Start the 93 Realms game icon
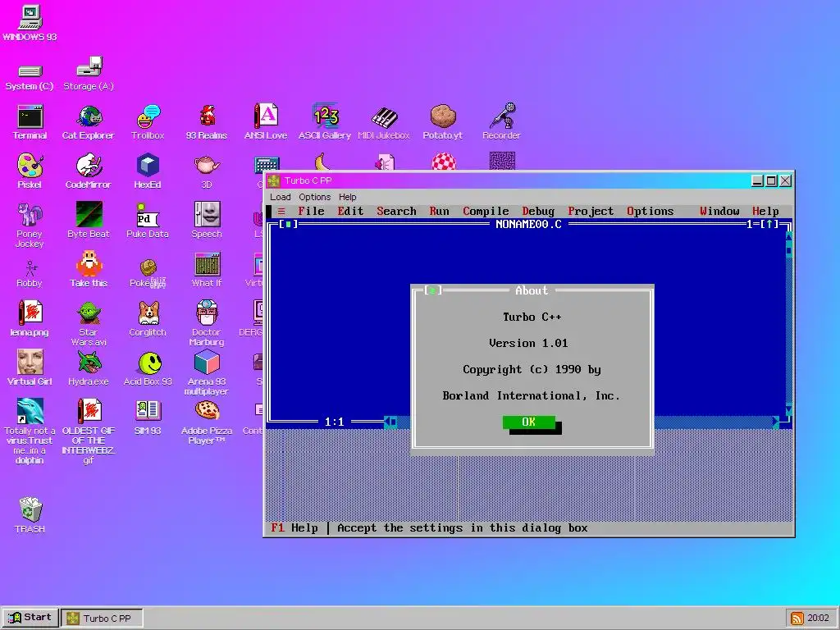The height and width of the screenshot is (630, 840). pyautogui.click(x=207, y=122)
